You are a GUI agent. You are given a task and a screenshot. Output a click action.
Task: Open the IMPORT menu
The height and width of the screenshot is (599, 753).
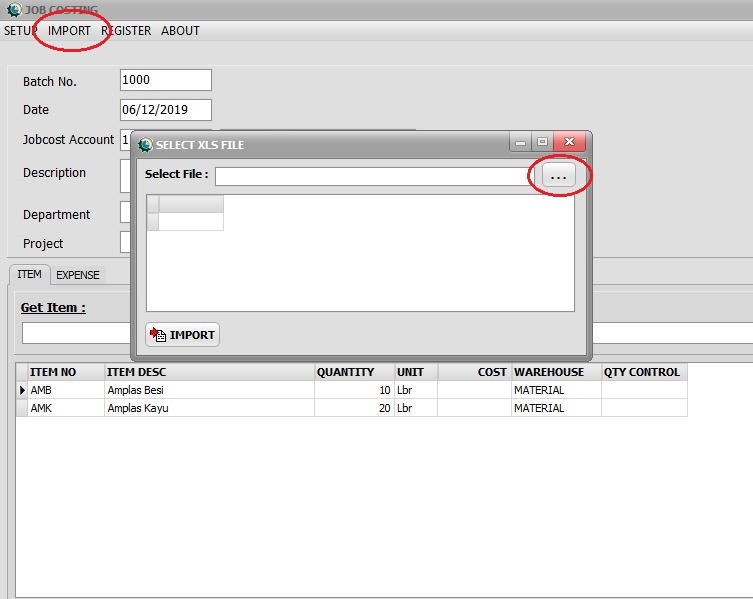coord(69,31)
